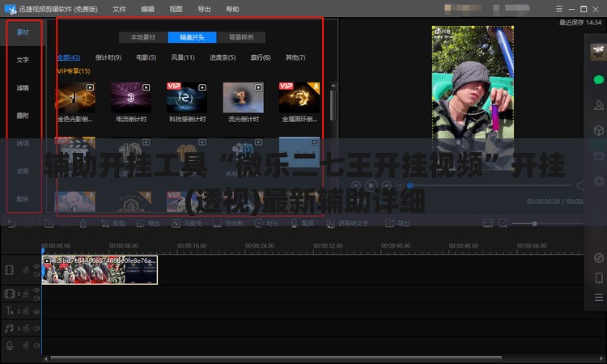
Task: Open green chat bubble in right sidebar
Action: coord(598,80)
